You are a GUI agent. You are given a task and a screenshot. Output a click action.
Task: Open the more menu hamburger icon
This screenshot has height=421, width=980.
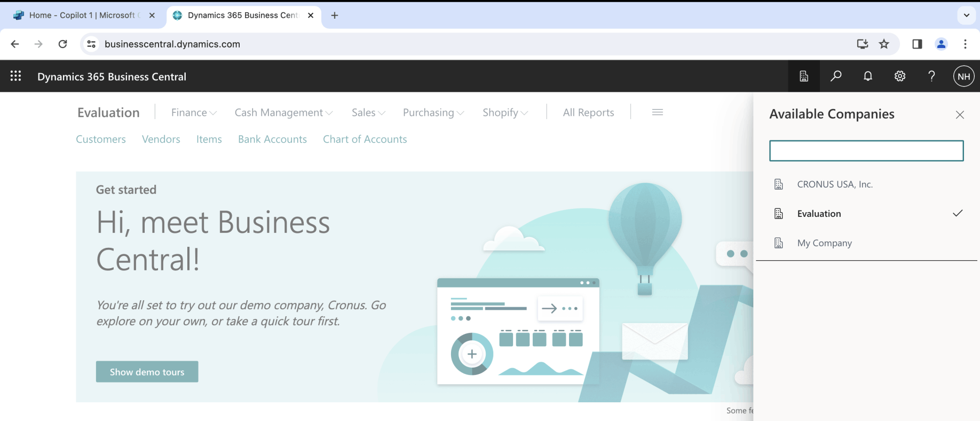658,112
